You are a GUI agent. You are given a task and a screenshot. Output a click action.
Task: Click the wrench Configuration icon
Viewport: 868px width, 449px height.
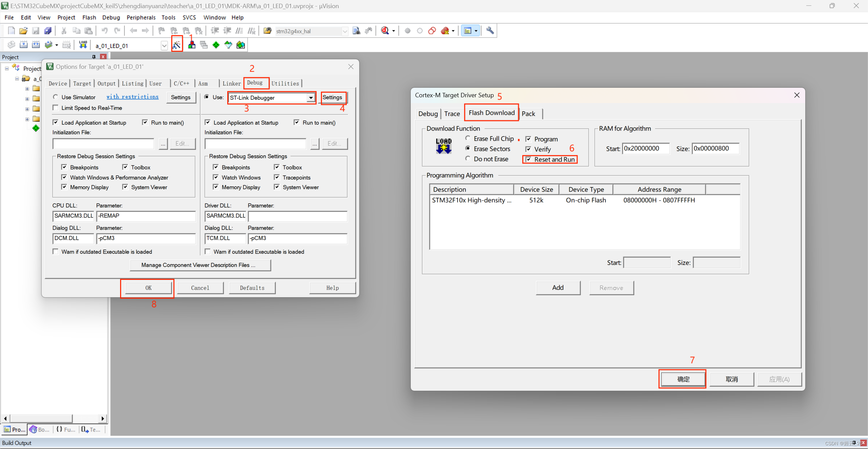[490, 31]
